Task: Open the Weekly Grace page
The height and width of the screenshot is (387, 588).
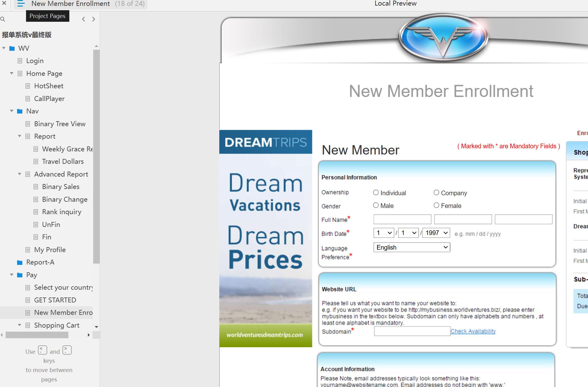Action: tap(67, 149)
